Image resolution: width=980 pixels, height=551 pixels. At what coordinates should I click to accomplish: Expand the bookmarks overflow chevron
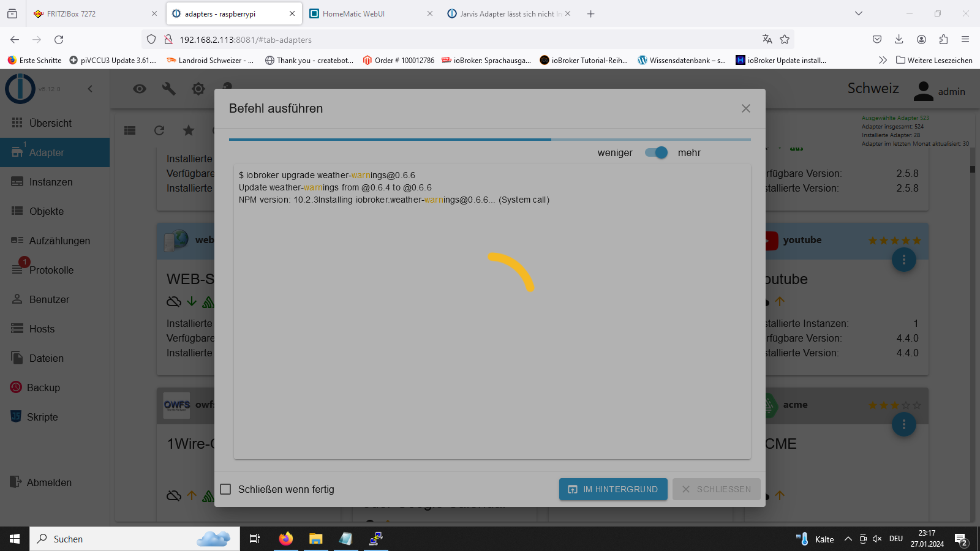pos(883,60)
